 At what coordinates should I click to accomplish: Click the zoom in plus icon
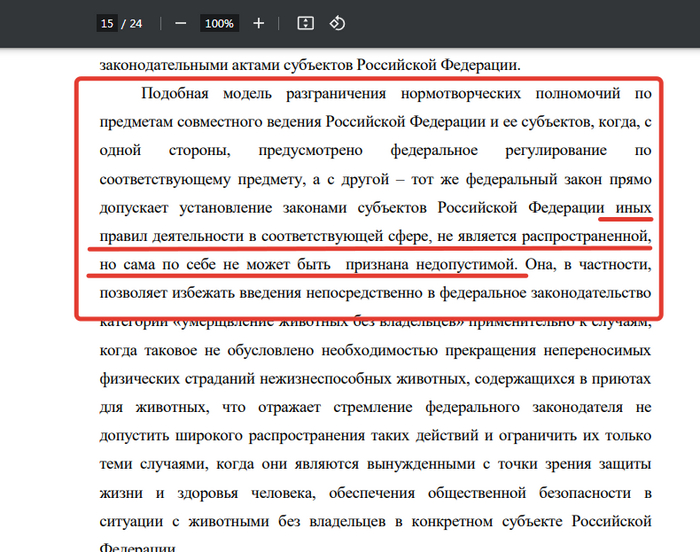[x=259, y=23]
